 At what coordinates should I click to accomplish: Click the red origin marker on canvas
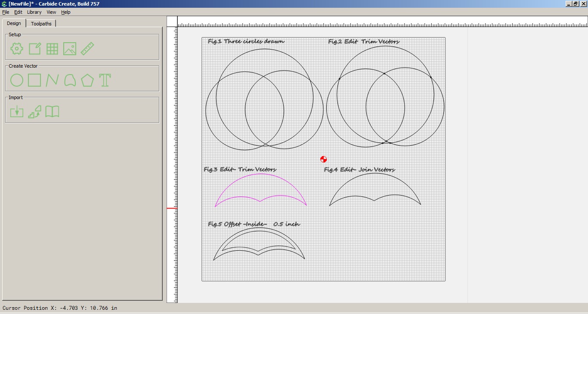[x=324, y=159]
